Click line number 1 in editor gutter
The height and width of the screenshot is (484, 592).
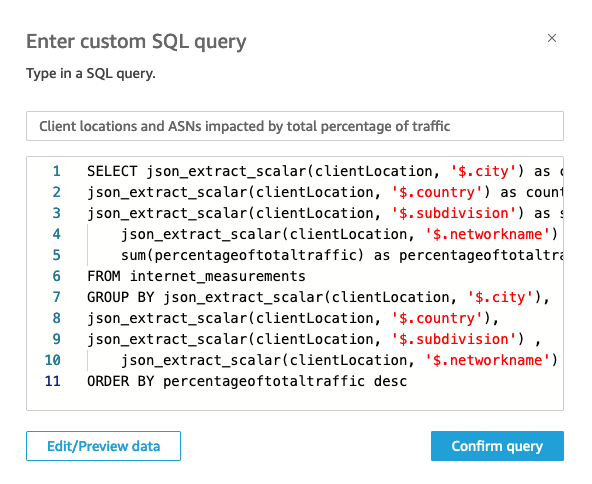57,171
